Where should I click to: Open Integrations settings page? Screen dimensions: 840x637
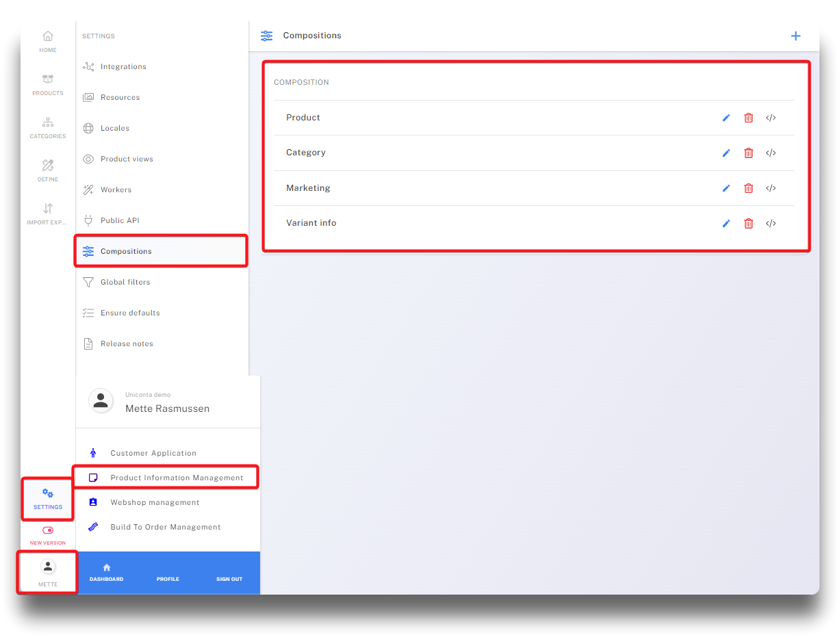click(x=123, y=66)
